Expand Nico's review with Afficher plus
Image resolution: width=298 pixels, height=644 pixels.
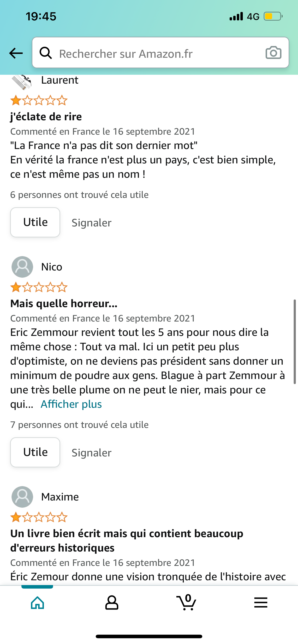[x=71, y=404]
